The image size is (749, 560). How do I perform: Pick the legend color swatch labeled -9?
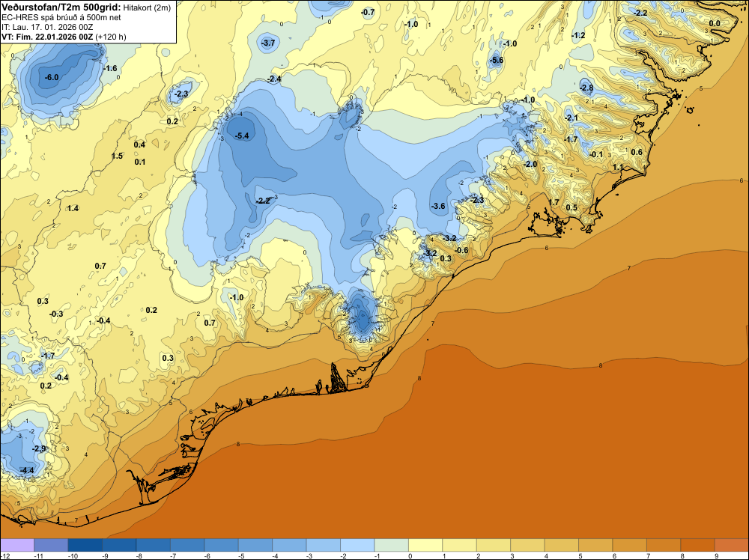[x=119, y=545]
